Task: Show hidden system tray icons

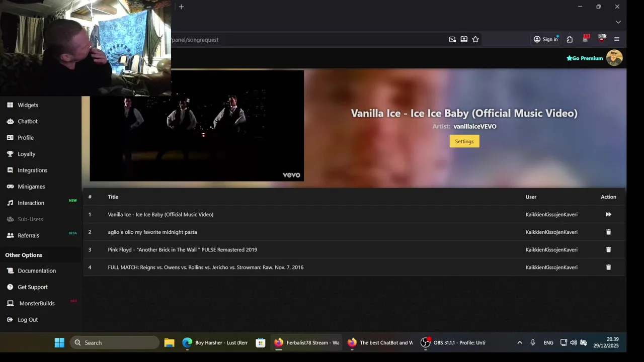Action: [x=520, y=342]
